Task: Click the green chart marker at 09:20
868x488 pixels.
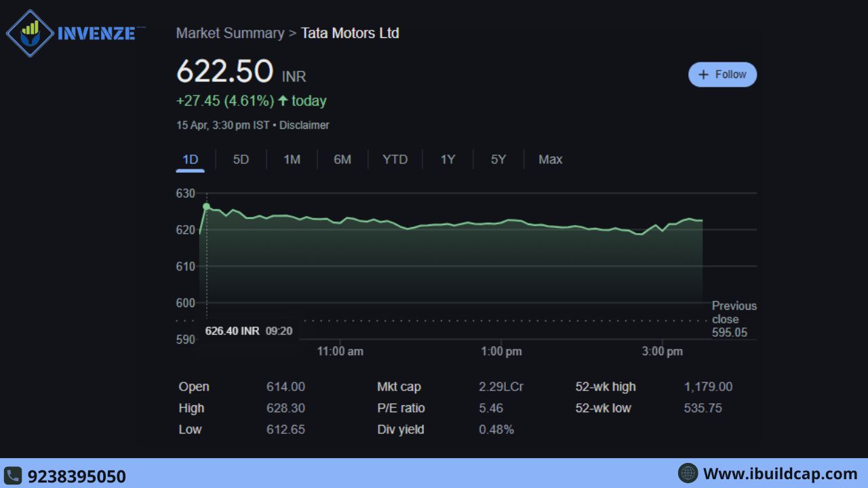Action: click(206, 206)
